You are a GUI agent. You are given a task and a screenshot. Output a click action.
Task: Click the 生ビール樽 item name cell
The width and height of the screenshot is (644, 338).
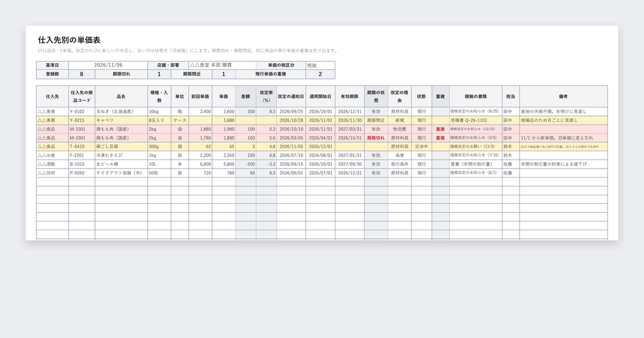point(121,164)
